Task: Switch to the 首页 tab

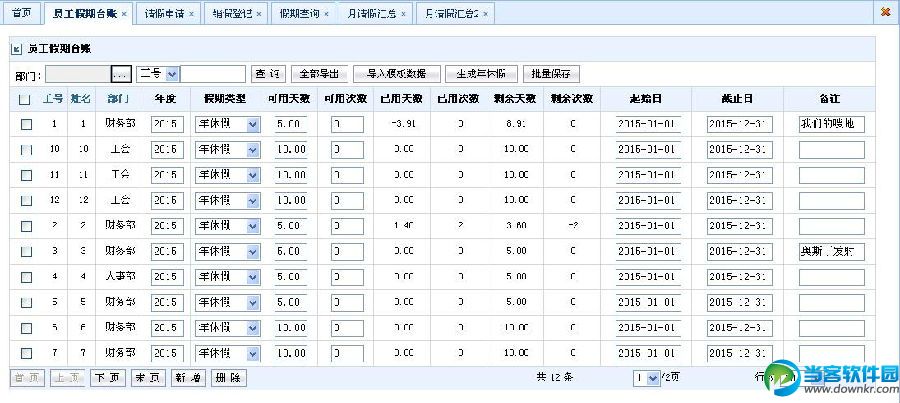Action: coord(22,13)
